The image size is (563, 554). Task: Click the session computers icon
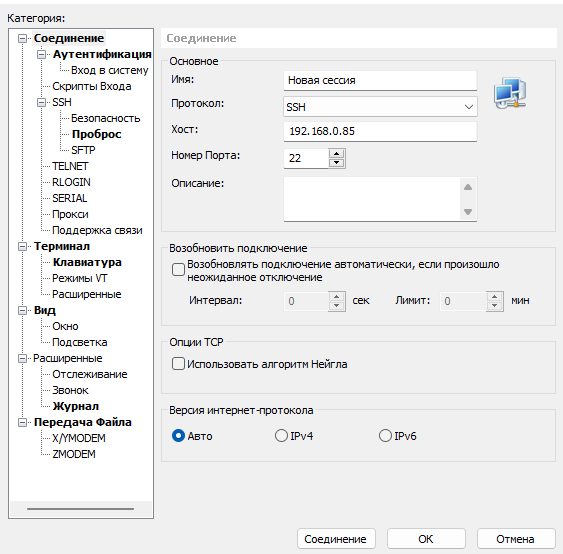click(x=510, y=93)
